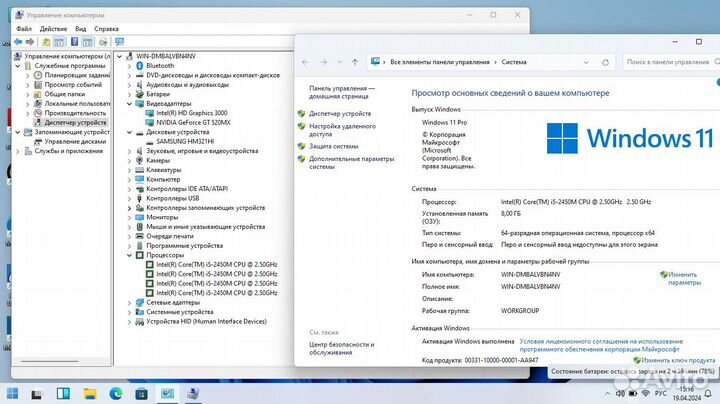Open Microsoft license agreement terms link

[x=601, y=345]
